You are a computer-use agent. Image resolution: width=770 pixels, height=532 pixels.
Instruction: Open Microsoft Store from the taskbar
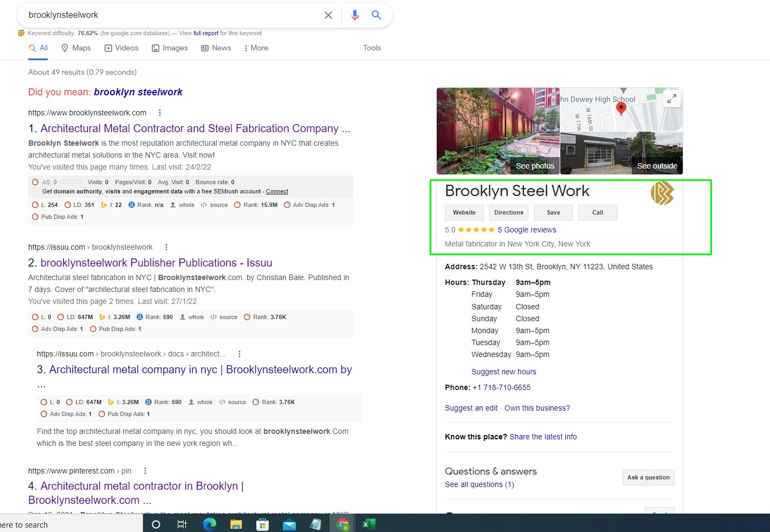coord(263,524)
